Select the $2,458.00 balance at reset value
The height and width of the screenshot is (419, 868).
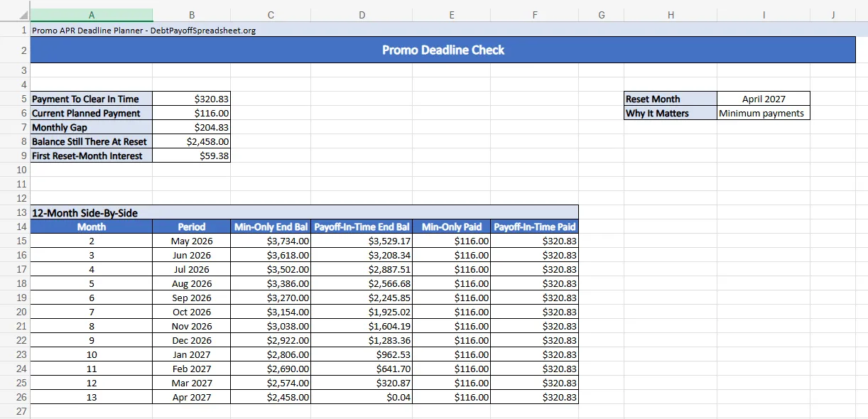[x=191, y=141]
